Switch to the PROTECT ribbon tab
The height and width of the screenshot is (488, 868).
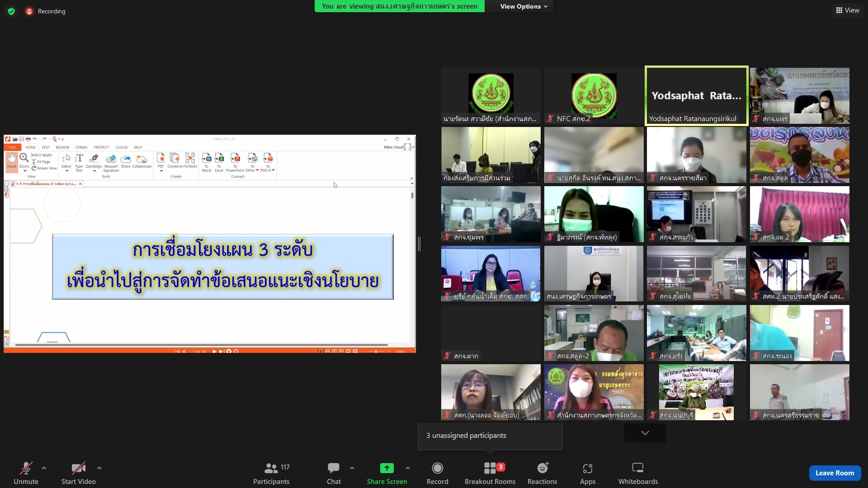(101, 147)
